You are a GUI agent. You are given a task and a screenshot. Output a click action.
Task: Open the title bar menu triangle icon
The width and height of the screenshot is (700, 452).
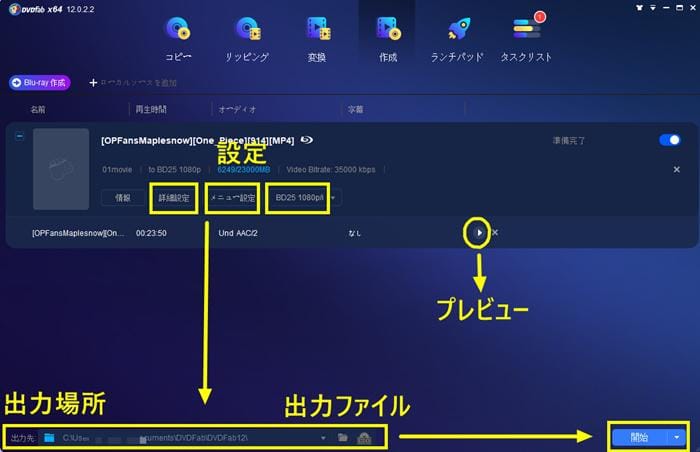click(653, 8)
